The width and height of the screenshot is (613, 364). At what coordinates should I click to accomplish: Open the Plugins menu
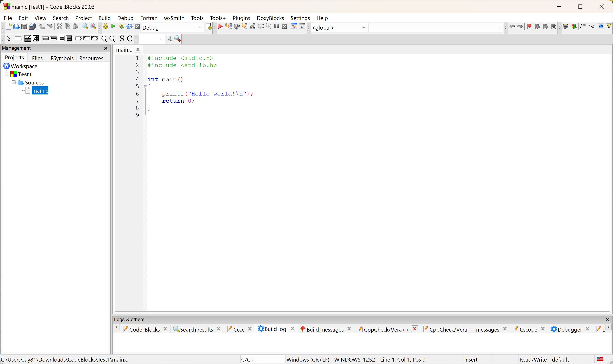[241, 18]
